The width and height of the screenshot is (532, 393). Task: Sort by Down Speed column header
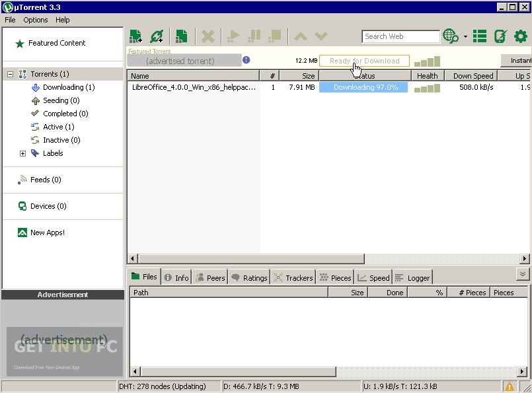tap(471, 76)
